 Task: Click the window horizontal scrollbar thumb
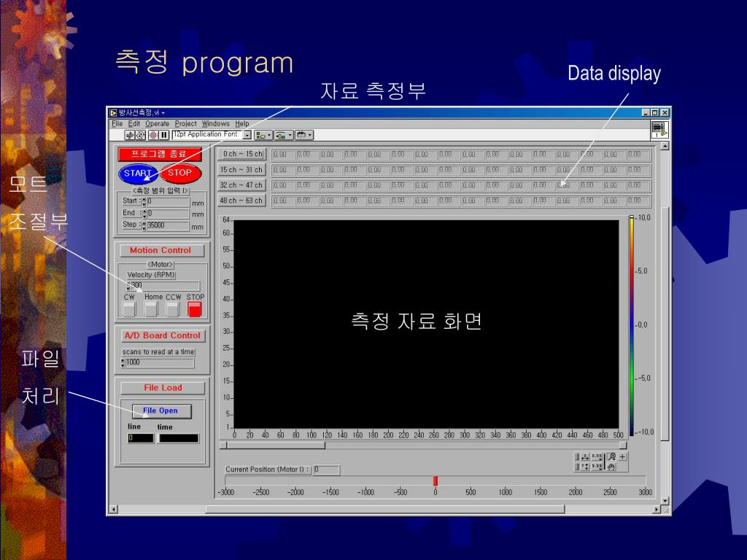click(x=385, y=510)
